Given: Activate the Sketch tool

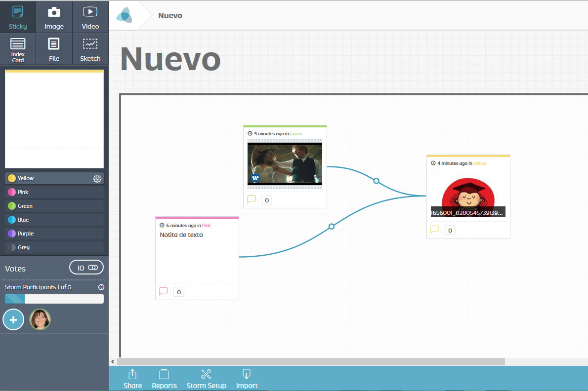Looking at the screenshot, I should click(90, 49).
